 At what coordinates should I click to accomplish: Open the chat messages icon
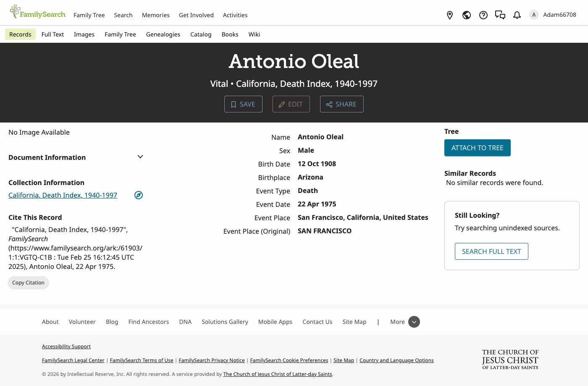(500, 15)
